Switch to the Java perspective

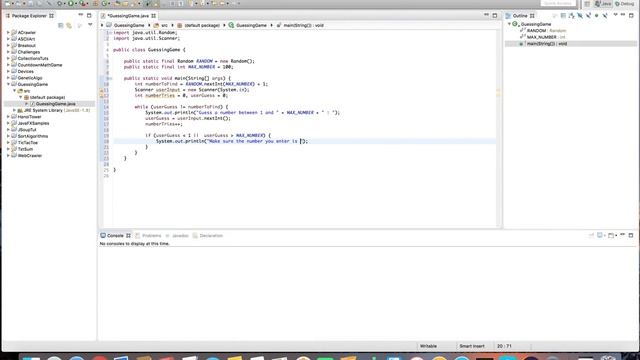coord(603,4)
